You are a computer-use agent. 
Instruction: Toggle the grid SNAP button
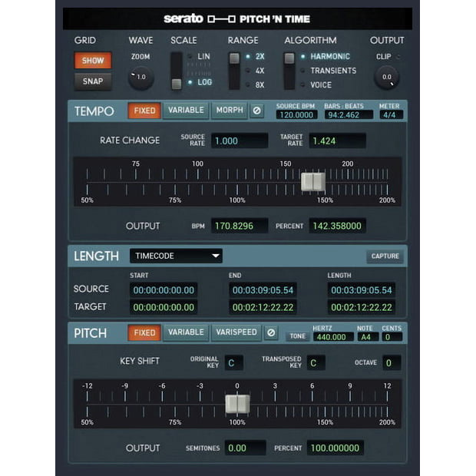click(x=93, y=81)
